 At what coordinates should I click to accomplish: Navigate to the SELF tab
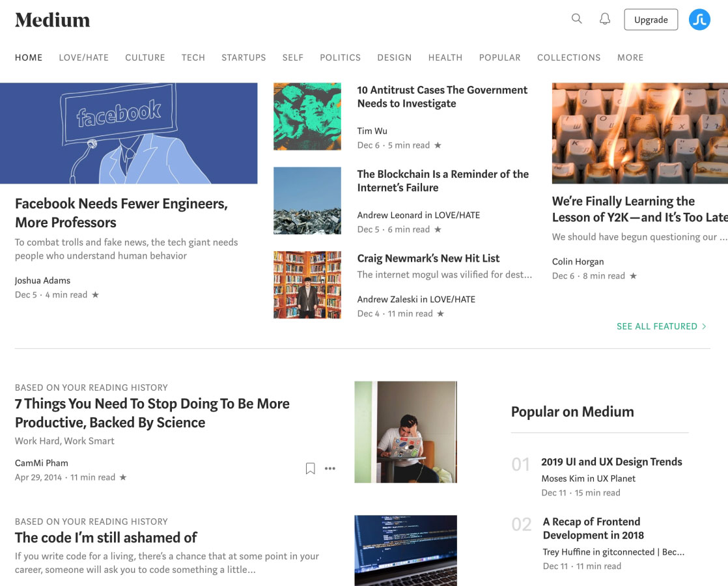(293, 57)
